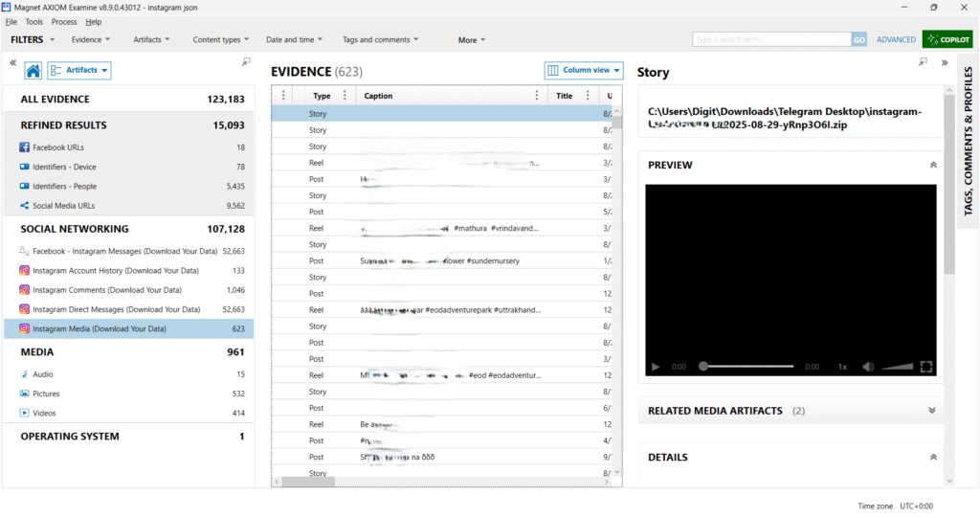Open Type column options menu
This screenshot has height=518, width=980.
click(x=345, y=96)
